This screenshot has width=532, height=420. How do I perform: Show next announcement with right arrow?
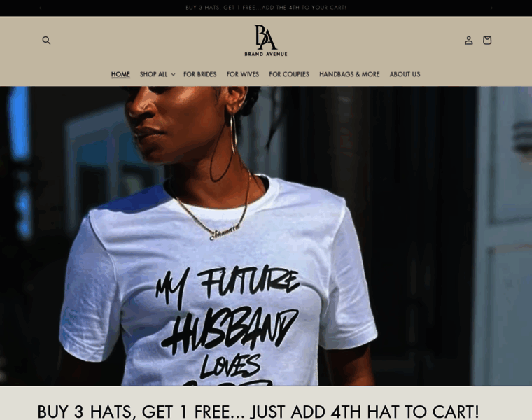(x=491, y=8)
